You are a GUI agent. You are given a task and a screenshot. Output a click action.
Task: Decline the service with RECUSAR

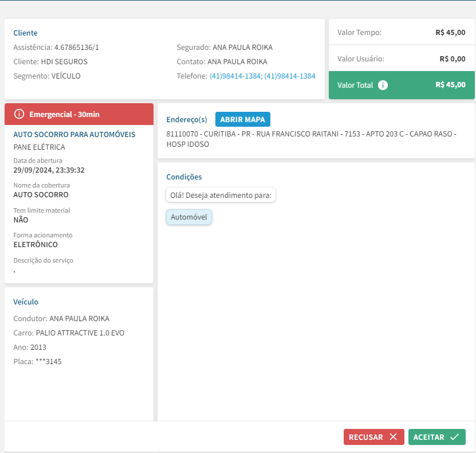[x=373, y=437]
